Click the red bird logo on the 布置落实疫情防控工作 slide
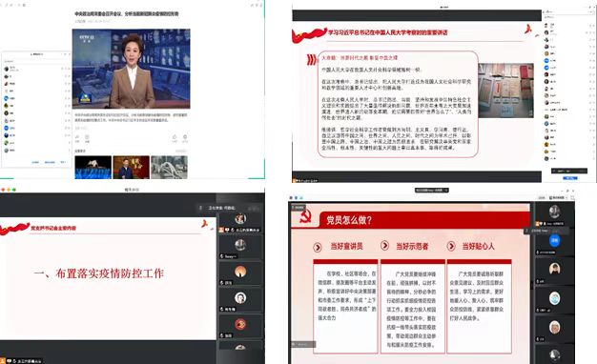Screen dimensions: 597x364 coord(205,224)
